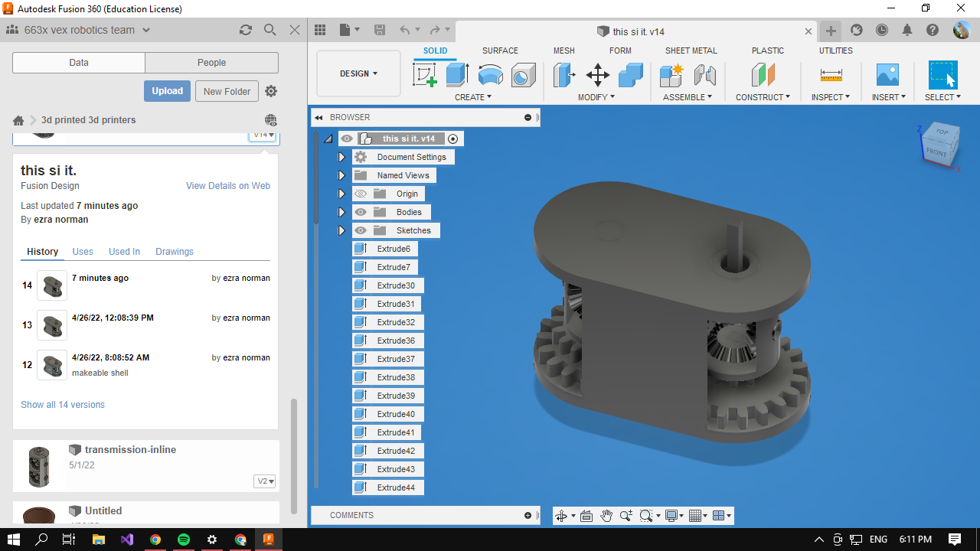Open the INSPECT dropdown menu
This screenshot has width=980, height=551.
pos(831,97)
